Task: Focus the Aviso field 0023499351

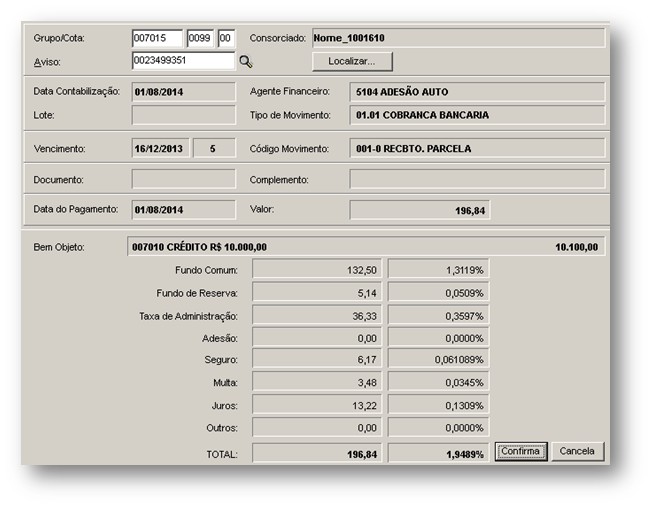Action: [x=183, y=61]
